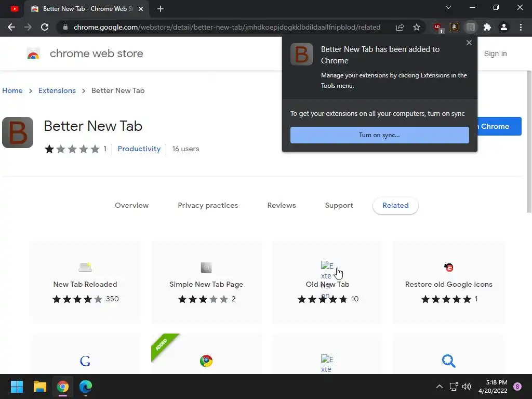Switch to the Overview tab
532x399 pixels.
coord(131,205)
